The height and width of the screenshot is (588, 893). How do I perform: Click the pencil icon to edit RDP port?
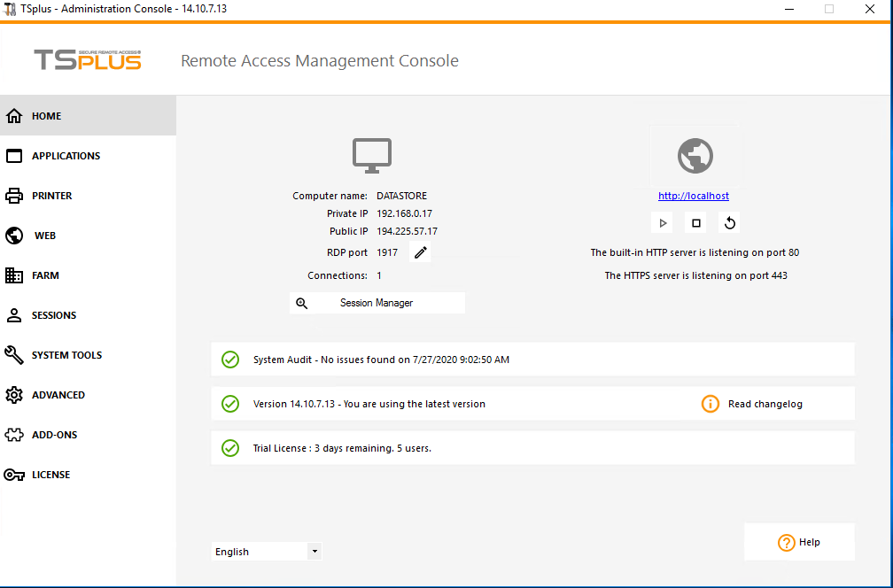click(x=421, y=252)
